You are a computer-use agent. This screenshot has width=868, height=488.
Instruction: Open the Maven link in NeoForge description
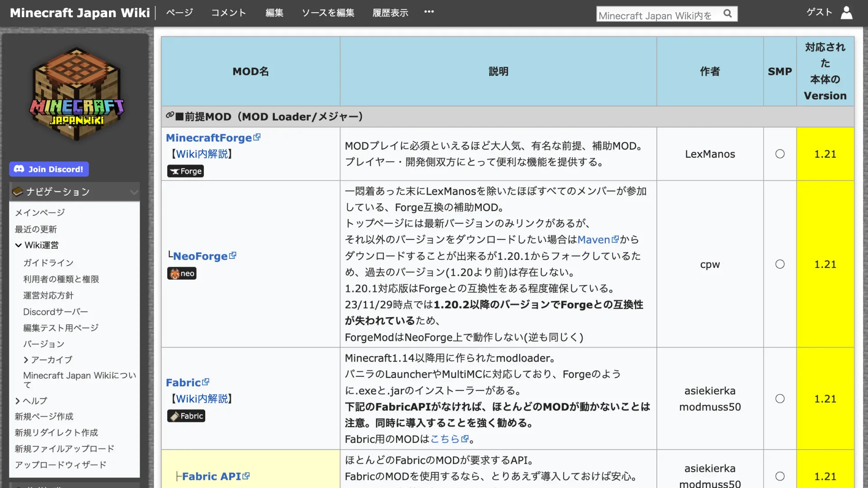tap(598, 240)
